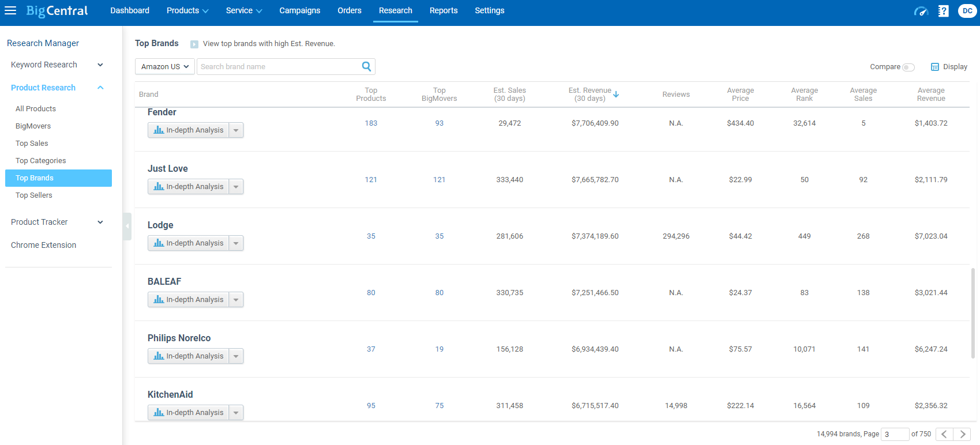The height and width of the screenshot is (445, 980).
Task: Click the vertical scrollbar of the table
Action: click(973, 314)
